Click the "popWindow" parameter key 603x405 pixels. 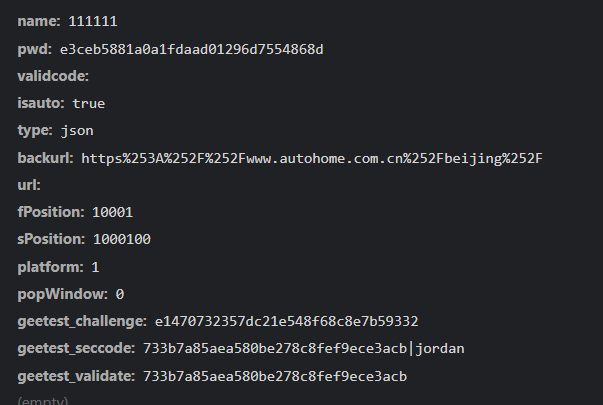(62, 294)
